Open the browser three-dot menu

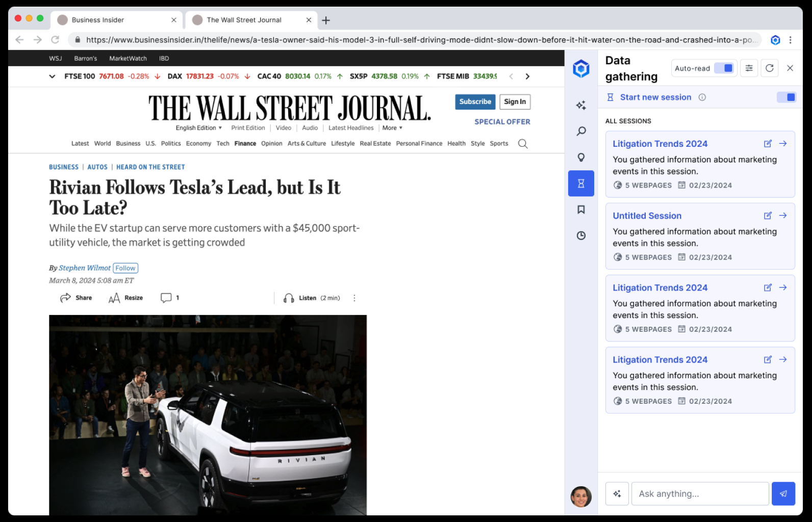(791, 40)
